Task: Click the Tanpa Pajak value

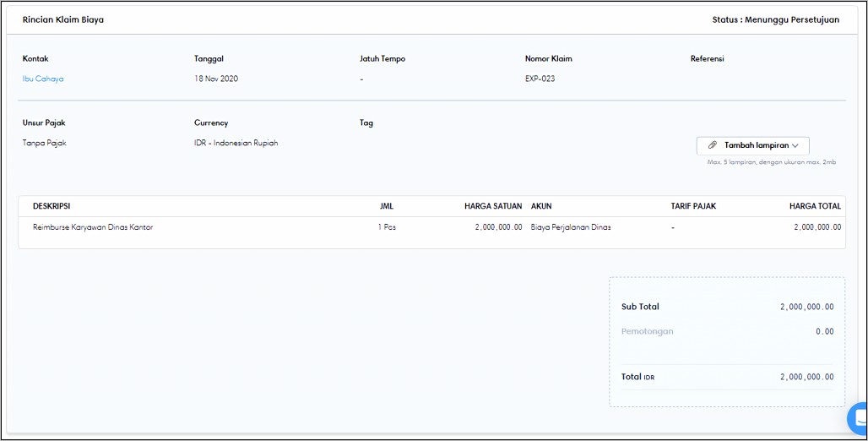Action: 44,143
